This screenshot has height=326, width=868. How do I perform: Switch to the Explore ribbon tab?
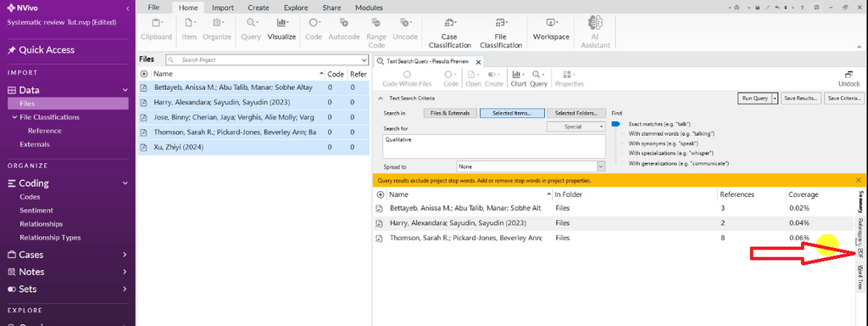(296, 8)
